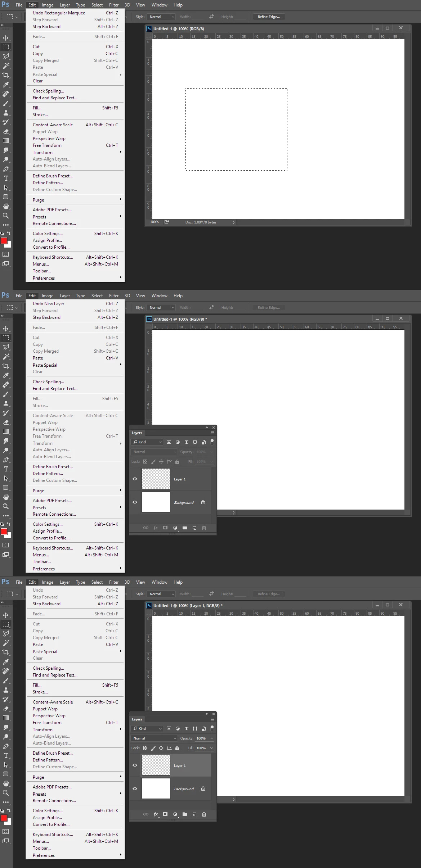
Task: Open Normal blend mode dropdown in active Layers panel
Action: (154, 738)
